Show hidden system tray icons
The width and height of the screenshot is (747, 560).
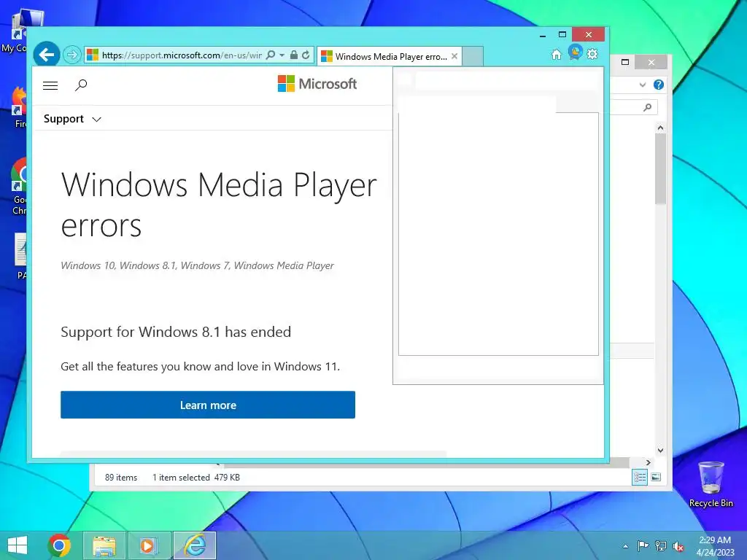click(x=625, y=547)
